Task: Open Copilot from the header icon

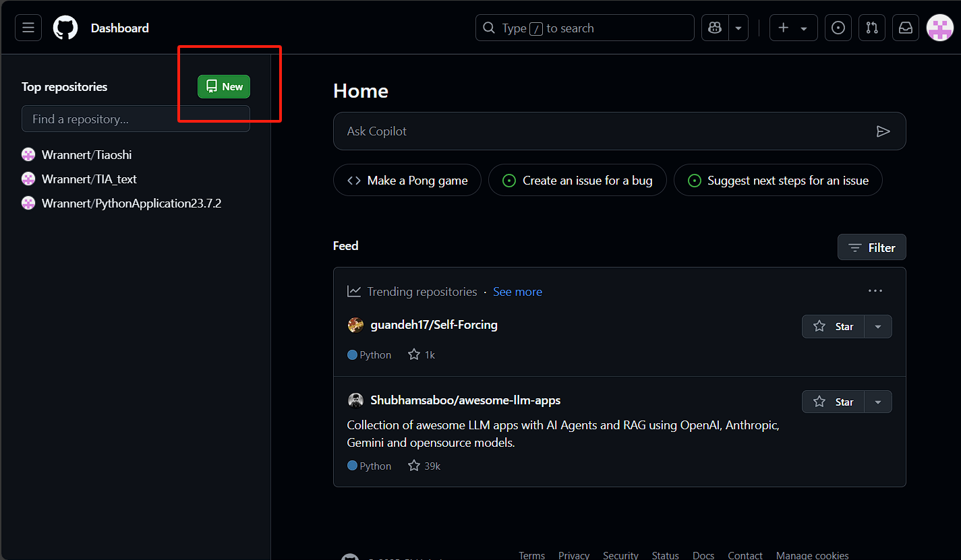Action: 714,28
